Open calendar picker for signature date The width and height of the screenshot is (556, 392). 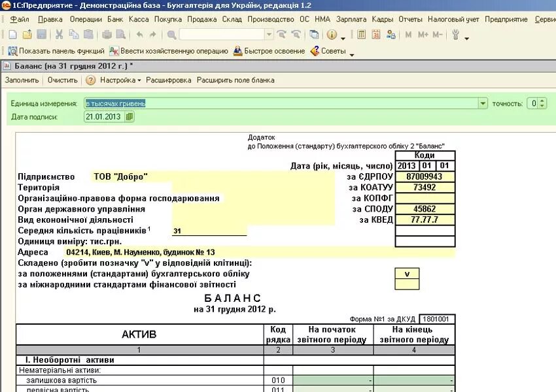130,116
